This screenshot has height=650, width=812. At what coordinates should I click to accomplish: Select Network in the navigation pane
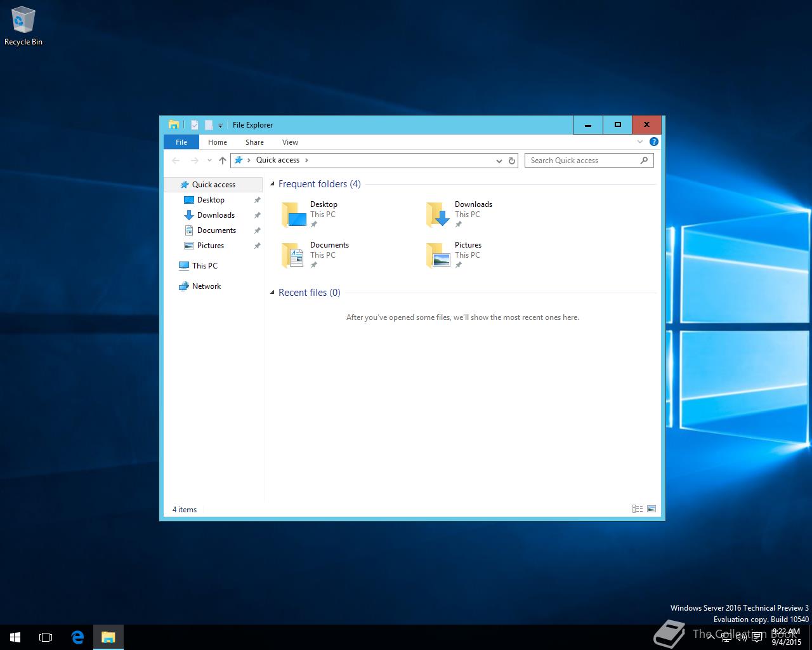[x=206, y=286]
